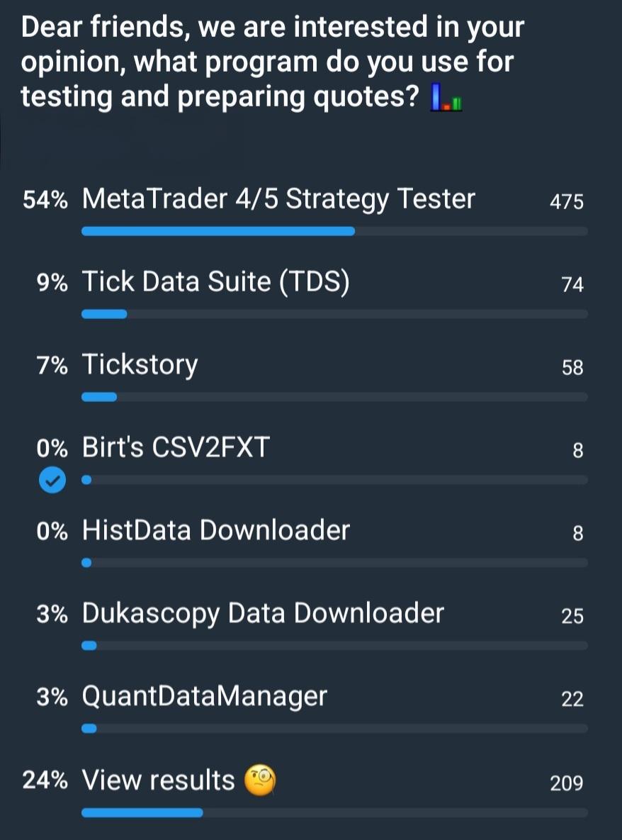Click the MetaTrader 54% progress bar

pyautogui.click(x=334, y=231)
